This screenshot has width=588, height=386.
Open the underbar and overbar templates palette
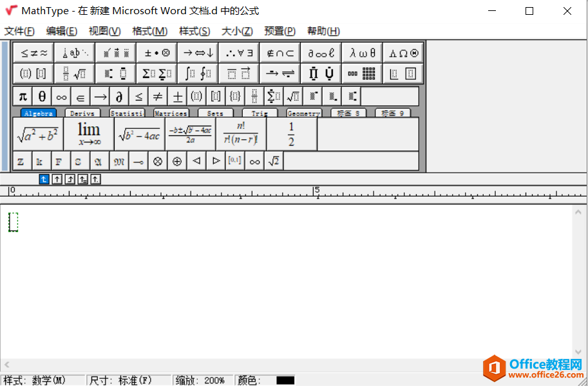point(239,73)
